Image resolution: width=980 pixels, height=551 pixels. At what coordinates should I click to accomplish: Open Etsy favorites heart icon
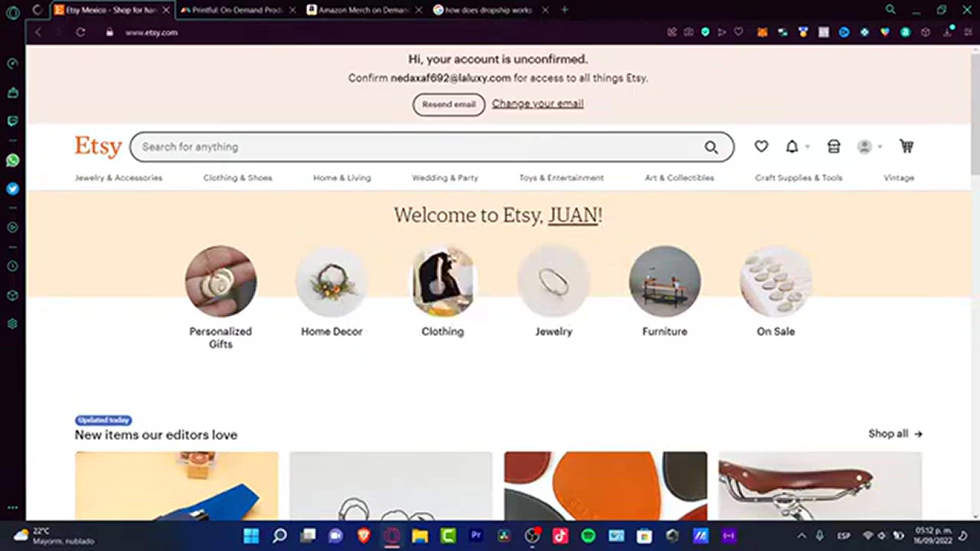pos(761,146)
